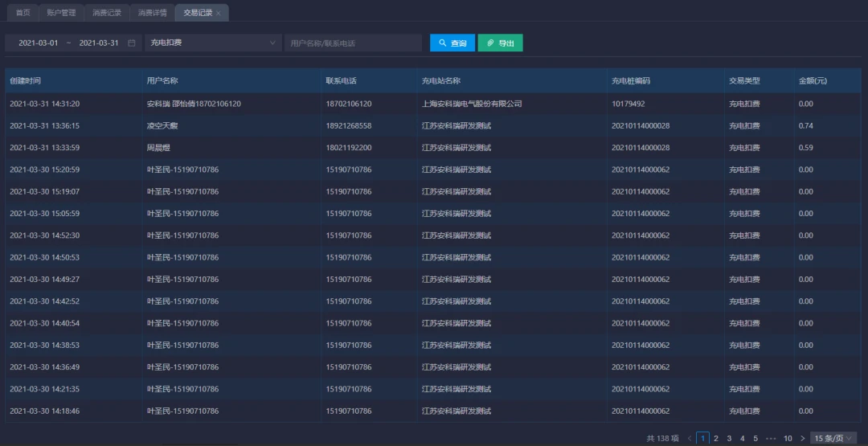The width and height of the screenshot is (868, 446).
Task: Select the row created 2021-03-30 14:52:30
Action: pos(433,235)
